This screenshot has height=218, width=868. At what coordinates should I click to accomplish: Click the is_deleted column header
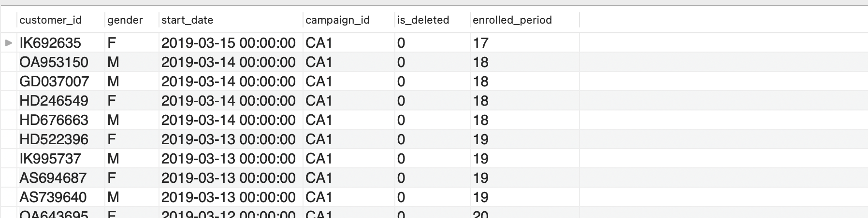(x=432, y=20)
